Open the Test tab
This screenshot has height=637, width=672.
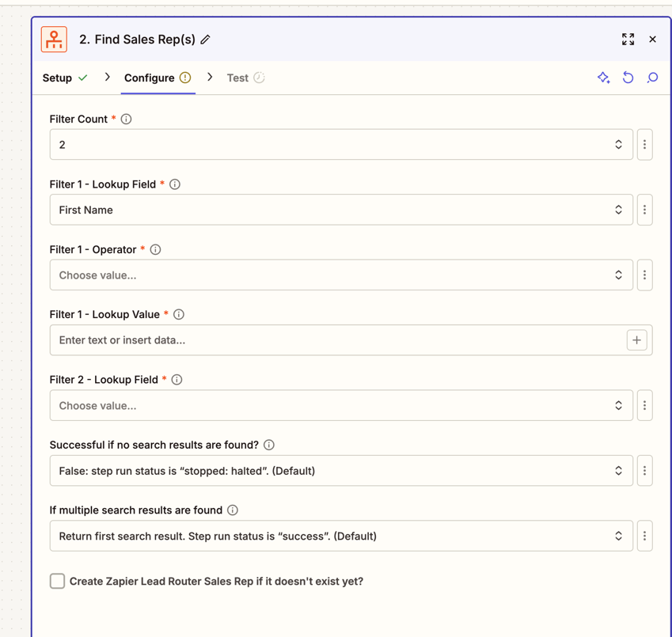click(x=237, y=78)
